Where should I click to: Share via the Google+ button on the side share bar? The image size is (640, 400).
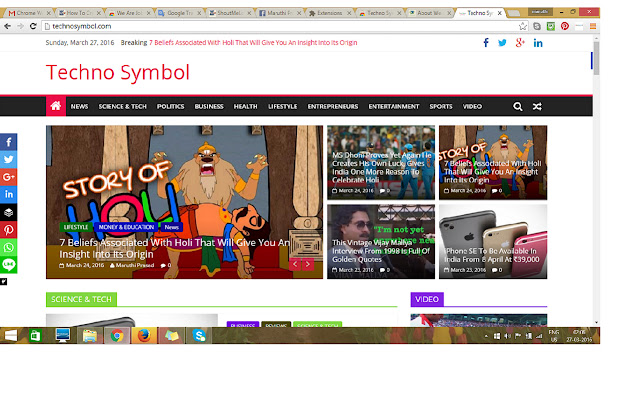(9, 177)
